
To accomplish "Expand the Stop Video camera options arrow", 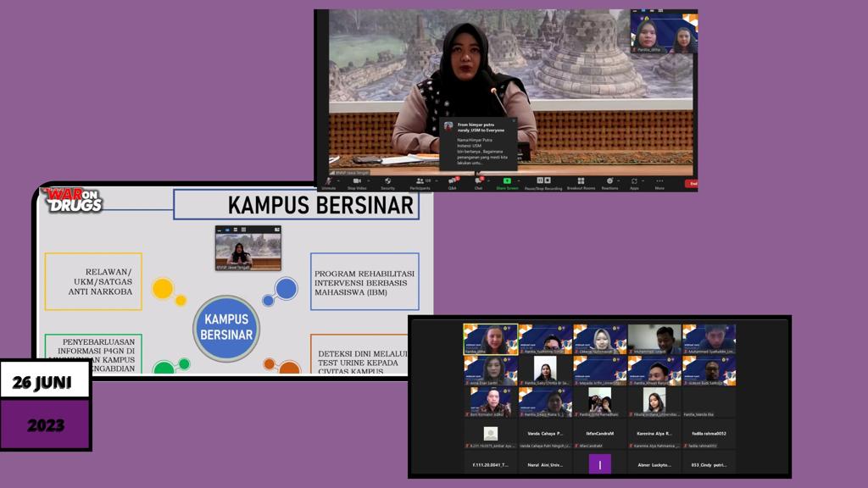I will coord(368,181).
